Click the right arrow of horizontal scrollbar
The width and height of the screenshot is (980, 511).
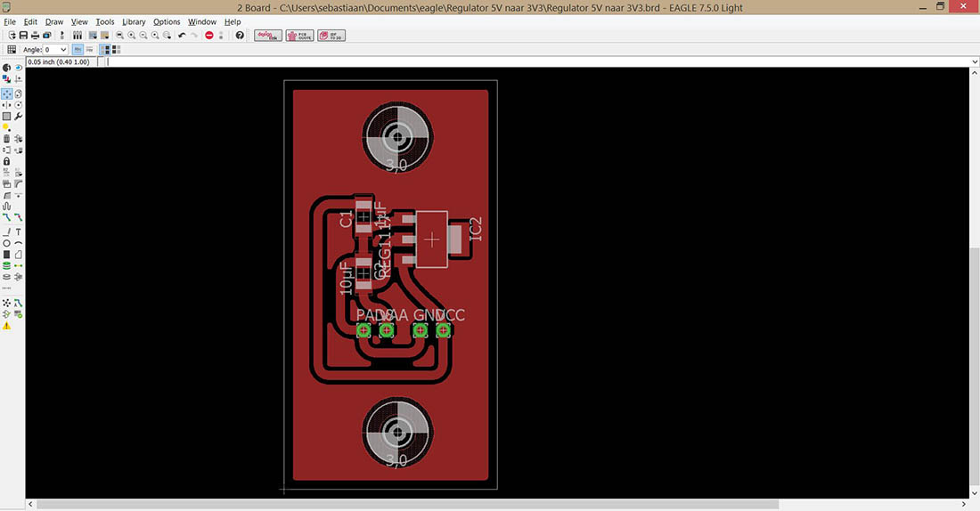coord(963,504)
